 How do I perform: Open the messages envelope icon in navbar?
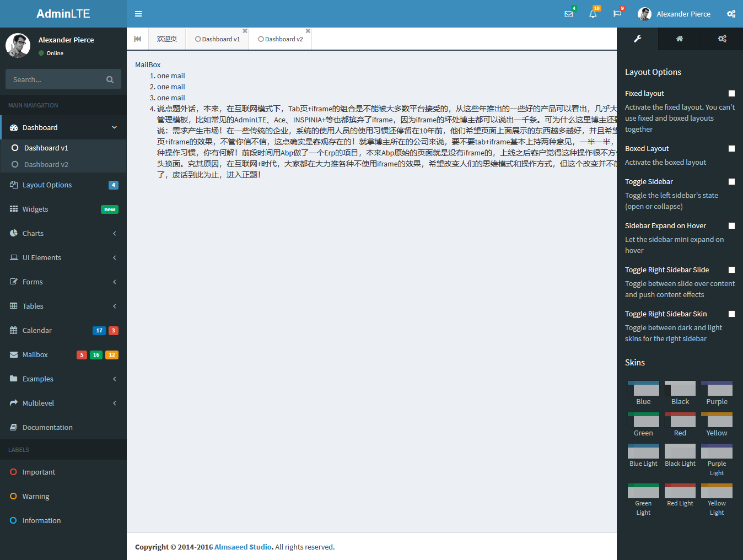point(569,14)
